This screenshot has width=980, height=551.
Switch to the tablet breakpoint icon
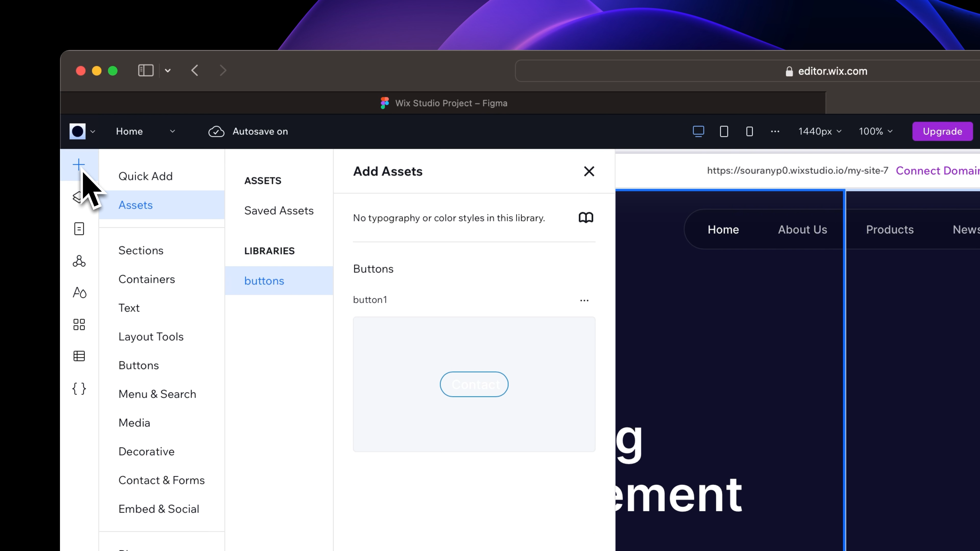point(724,132)
